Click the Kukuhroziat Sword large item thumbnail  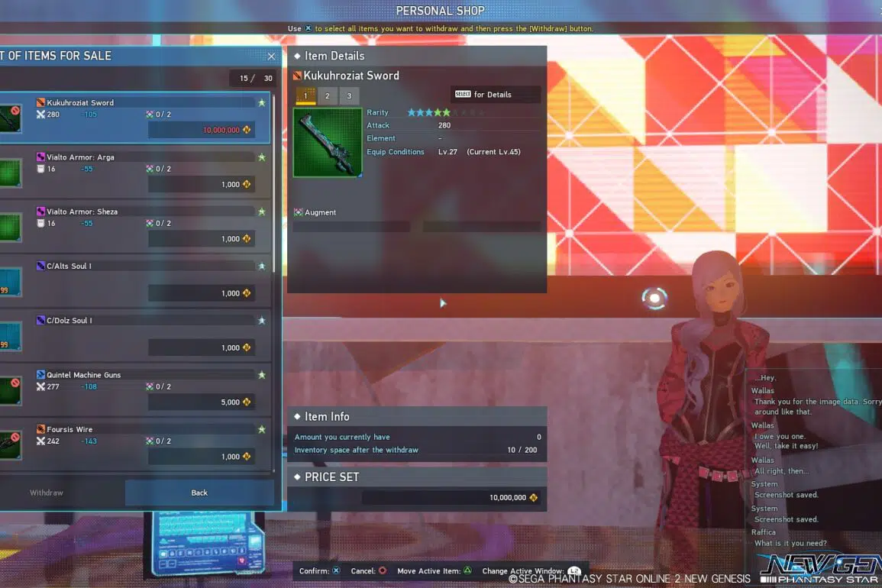[328, 142]
